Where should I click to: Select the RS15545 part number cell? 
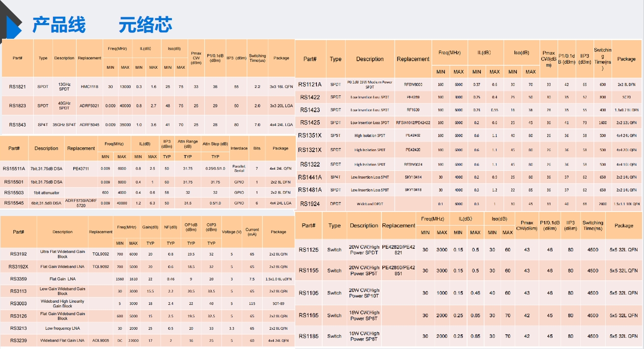point(14,203)
